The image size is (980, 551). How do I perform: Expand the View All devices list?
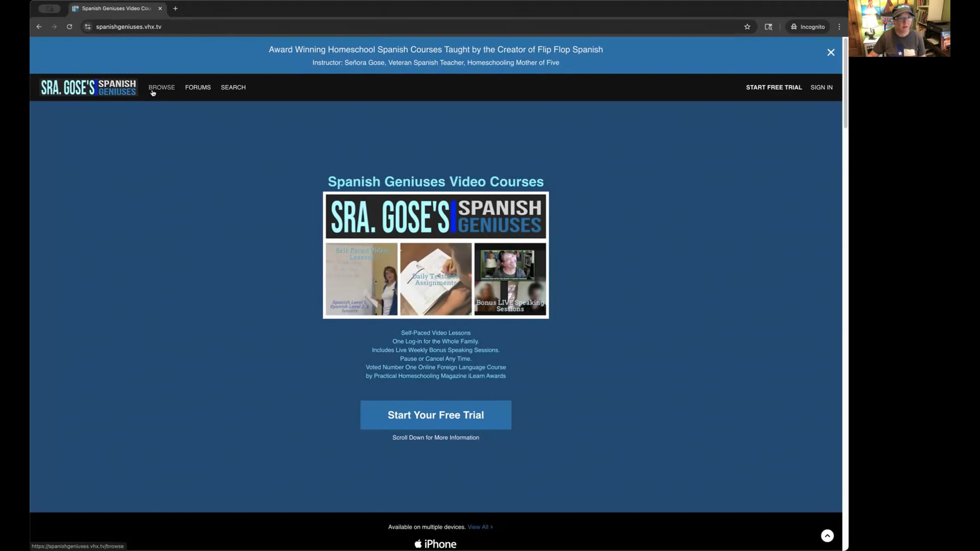pyautogui.click(x=479, y=527)
